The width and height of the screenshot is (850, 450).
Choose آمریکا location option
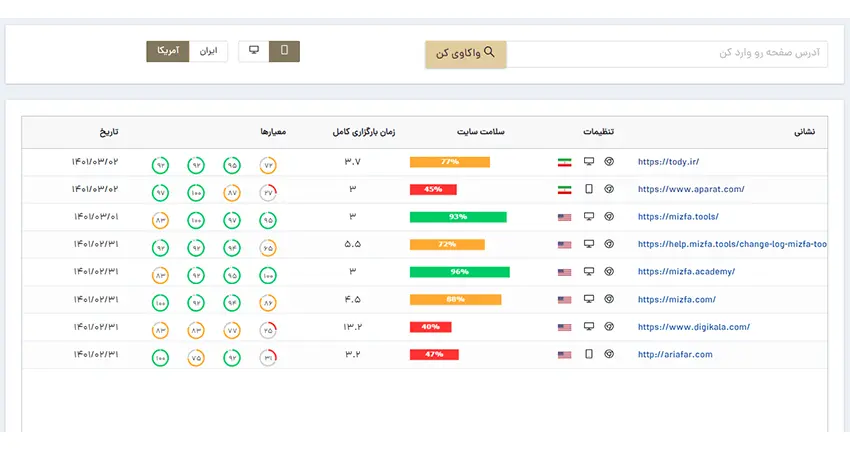tap(168, 51)
